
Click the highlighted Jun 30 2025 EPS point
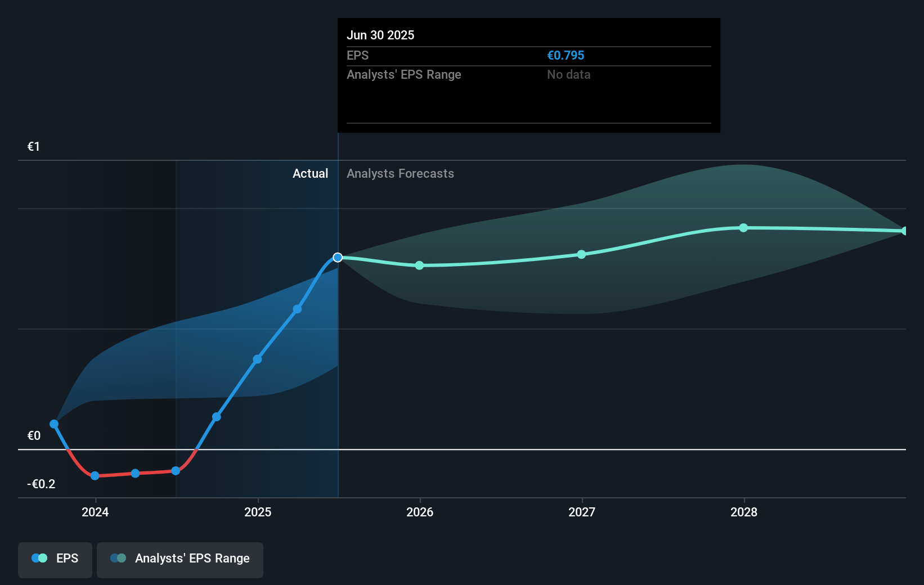[x=338, y=258]
